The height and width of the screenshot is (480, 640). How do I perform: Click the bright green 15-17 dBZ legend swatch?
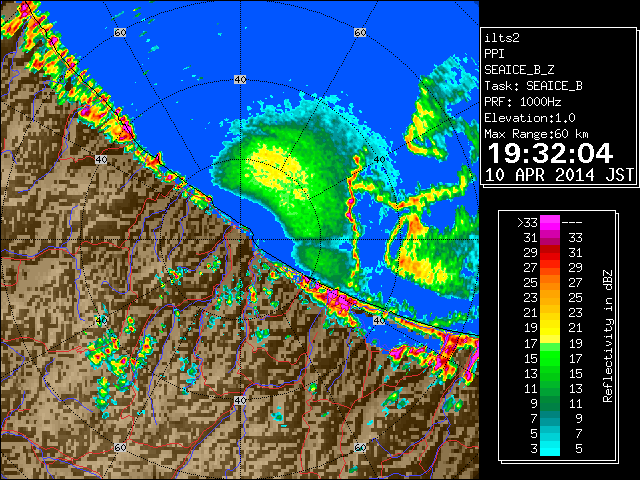point(550,358)
